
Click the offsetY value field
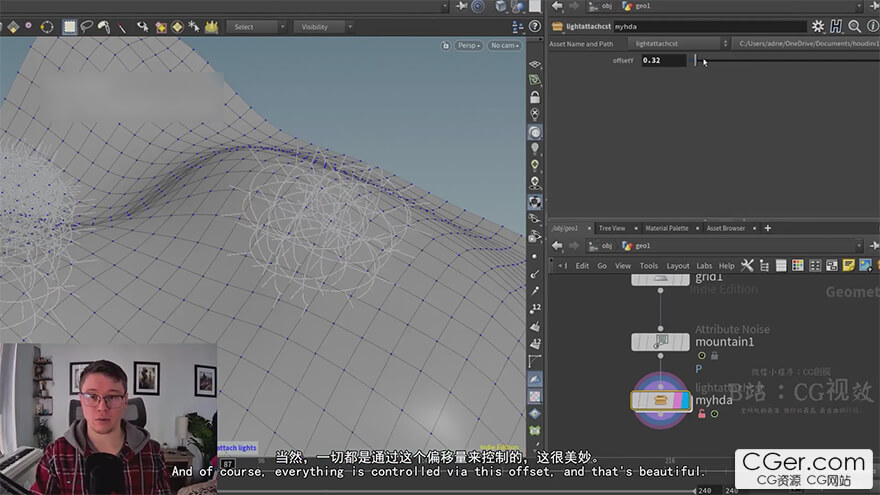point(663,61)
